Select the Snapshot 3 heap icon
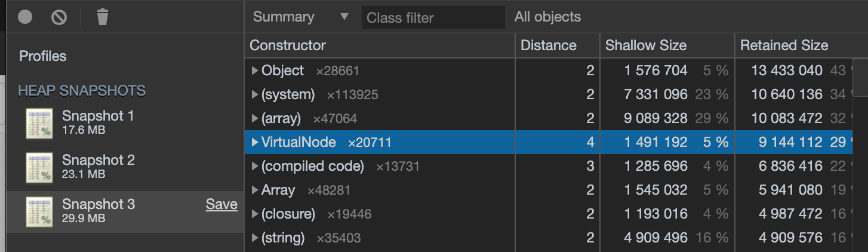Viewport: 868px width, 252px height. pos(39,212)
